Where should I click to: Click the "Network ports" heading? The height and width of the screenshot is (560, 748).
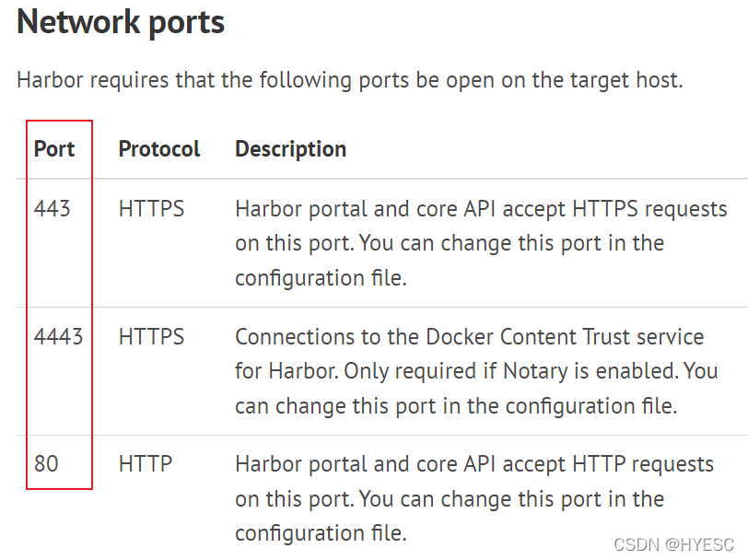tap(121, 22)
